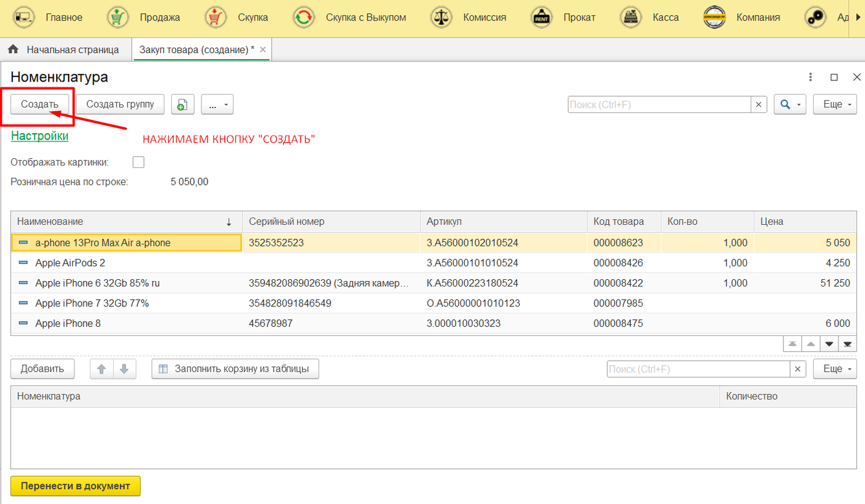Open the Комиссия scales icon
The width and height of the screenshot is (865, 504).
[x=441, y=17]
